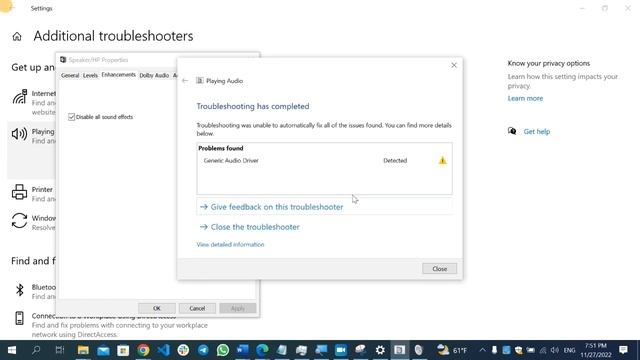The height and width of the screenshot is (360, 640).
Task: Click OK in Speaker Properties
Action: pyautogui.click(x=157, y=308)
